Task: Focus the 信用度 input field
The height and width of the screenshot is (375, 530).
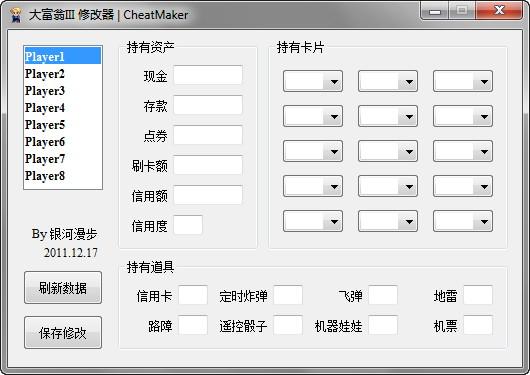Action: 188,225
